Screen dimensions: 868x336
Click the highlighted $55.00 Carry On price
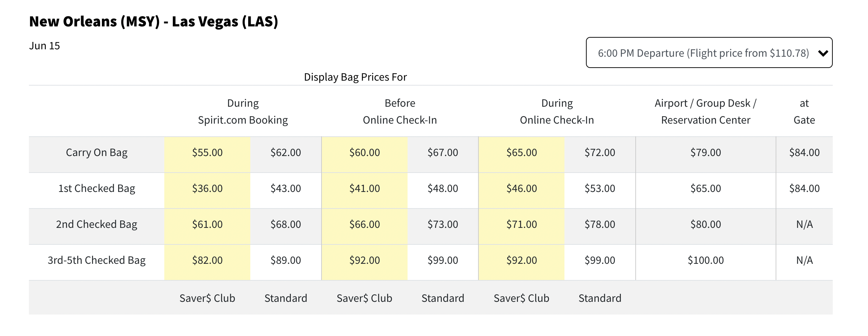(207, 153)
